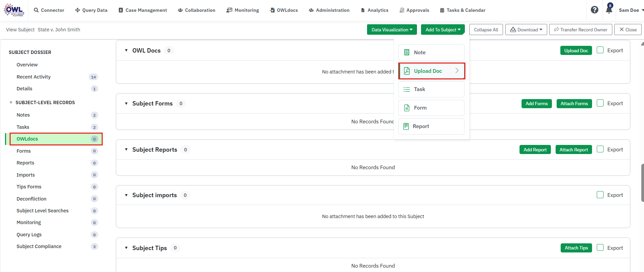Choose Note from Add To Subject menu
Image resolution: width=644 pixels, height=272 pixels.
[431, 53]
